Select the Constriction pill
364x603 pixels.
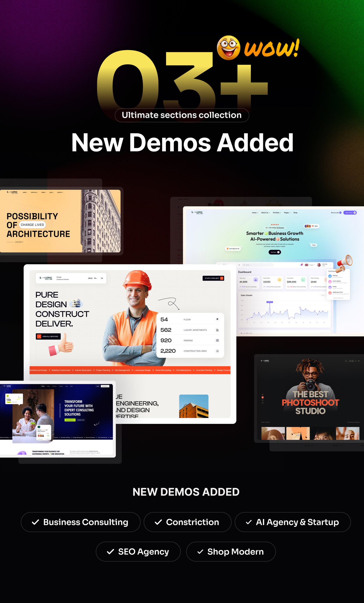point(187,522)
